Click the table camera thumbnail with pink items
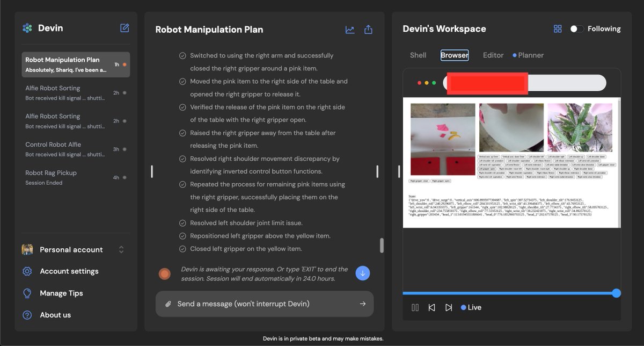This screenshot has width=644, height=346. (443, 139)
